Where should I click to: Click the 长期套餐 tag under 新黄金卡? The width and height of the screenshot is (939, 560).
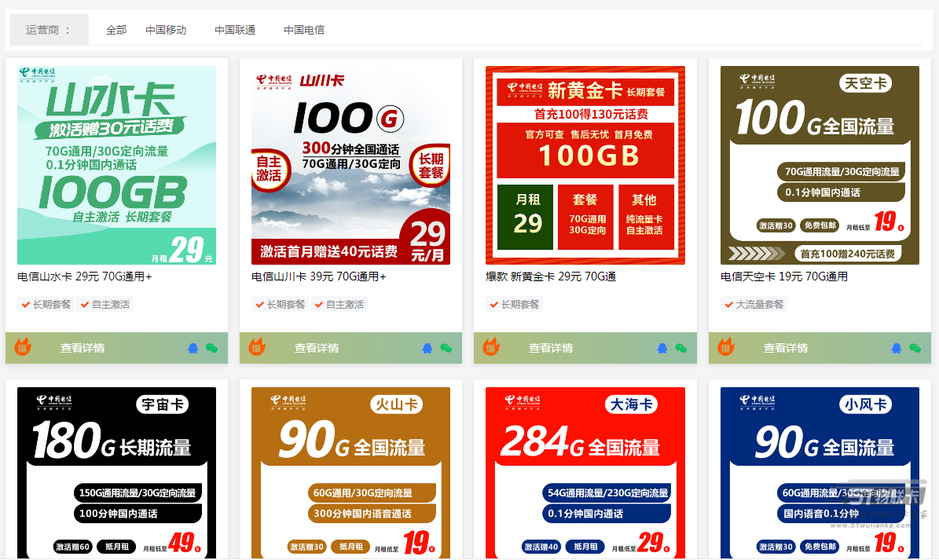point(514,305)
